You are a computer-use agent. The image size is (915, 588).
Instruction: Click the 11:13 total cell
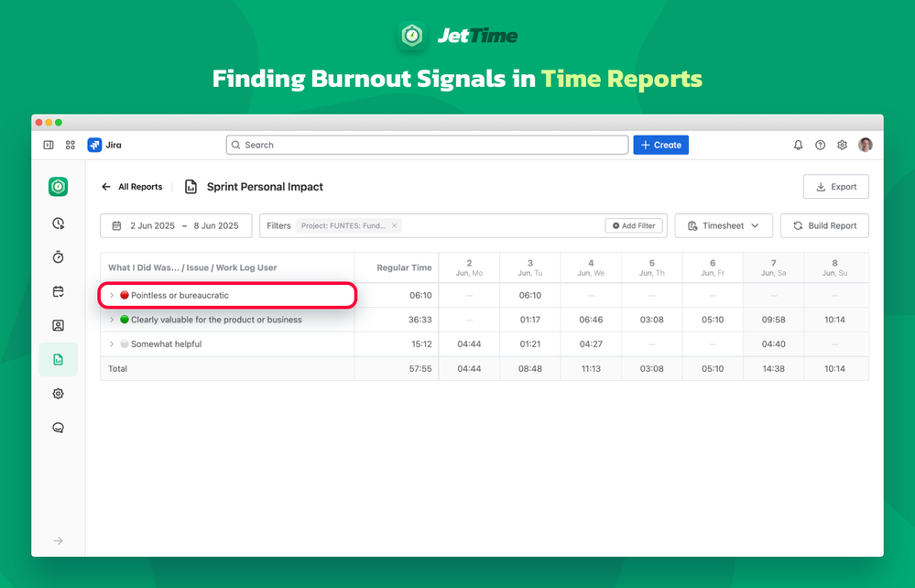pos(591,369)
